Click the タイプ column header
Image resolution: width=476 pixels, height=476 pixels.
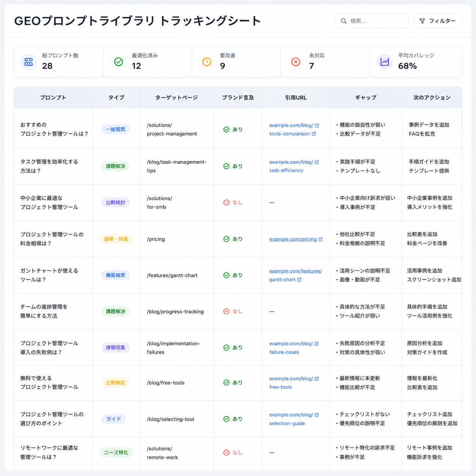(116, 98)
